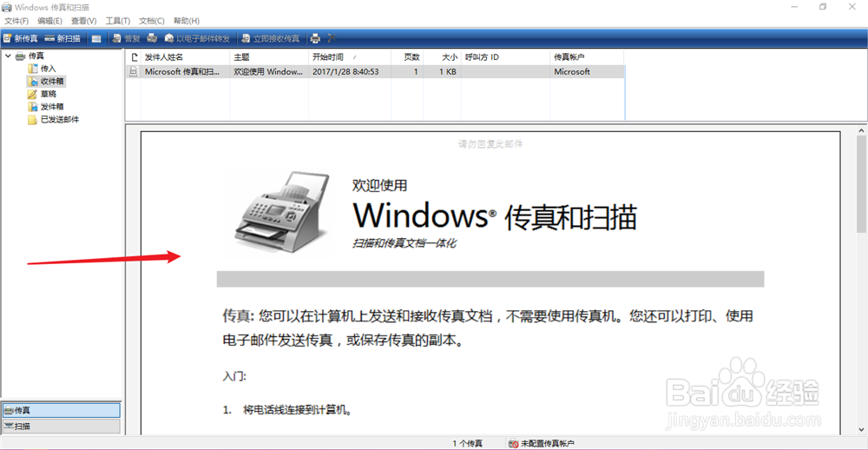Click the forward-as-fax icon next to 答复

tap(152, 38)
